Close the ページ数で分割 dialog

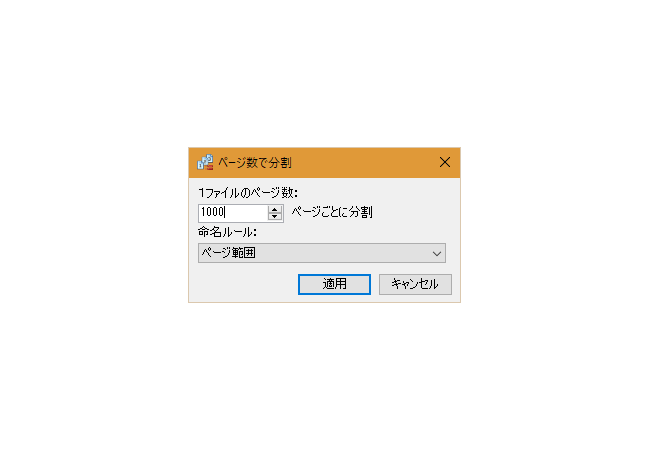point(445,162)
